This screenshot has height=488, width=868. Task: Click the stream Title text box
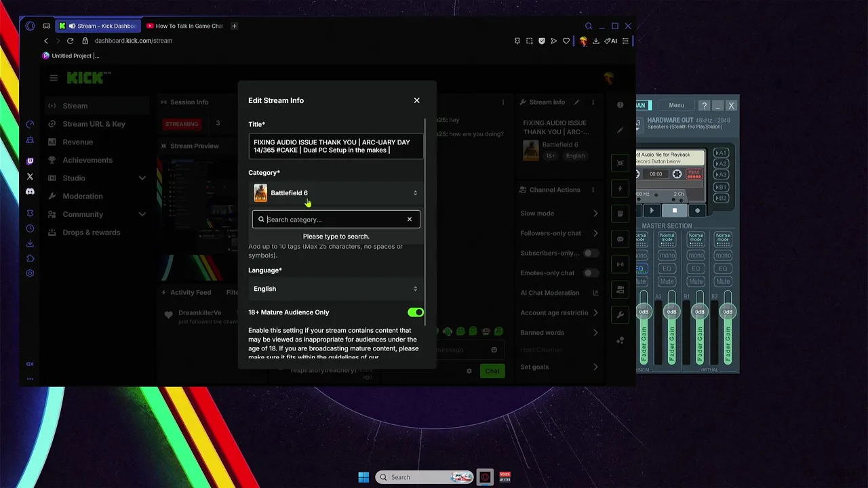(x=336, y=146)
